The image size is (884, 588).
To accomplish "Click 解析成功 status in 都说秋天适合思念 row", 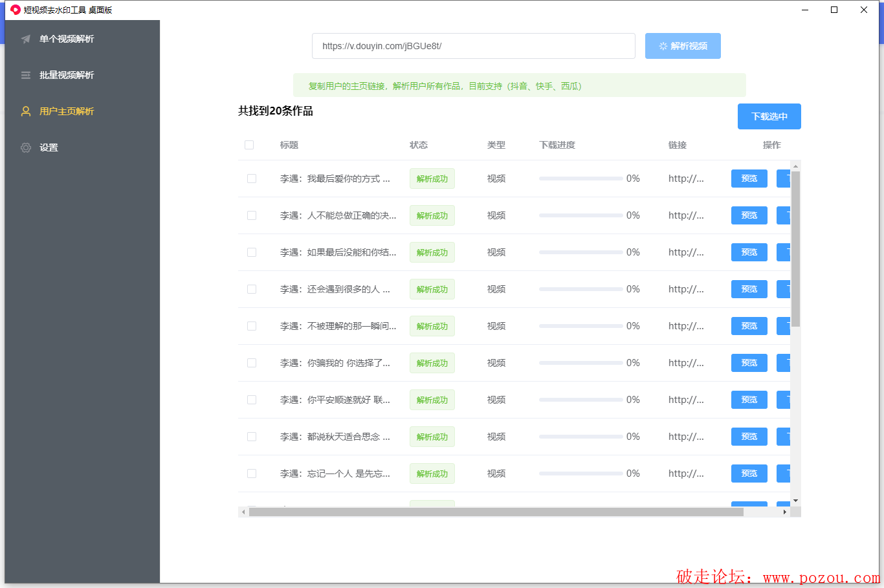I will 432,437.
